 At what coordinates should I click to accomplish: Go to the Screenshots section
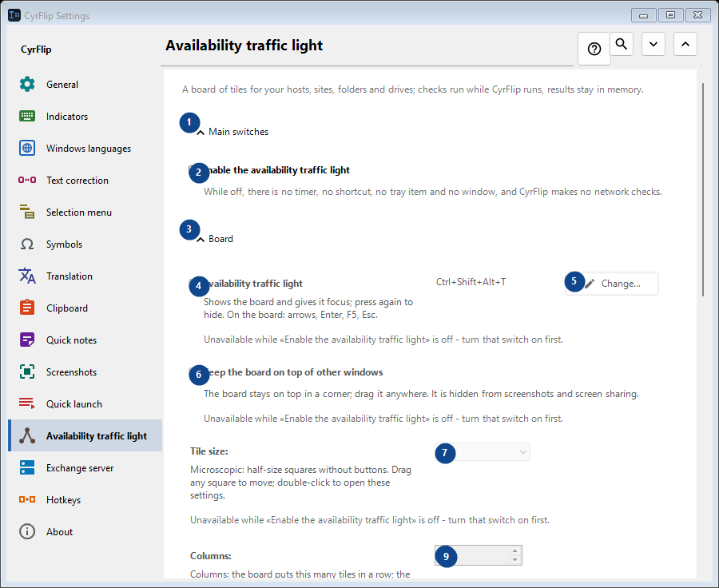[85, 372]
